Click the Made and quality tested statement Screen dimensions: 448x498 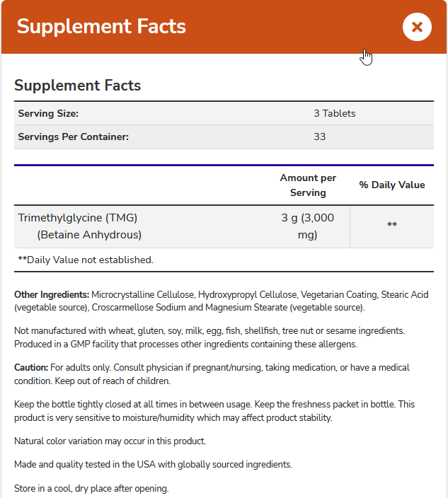pos(152,465)
